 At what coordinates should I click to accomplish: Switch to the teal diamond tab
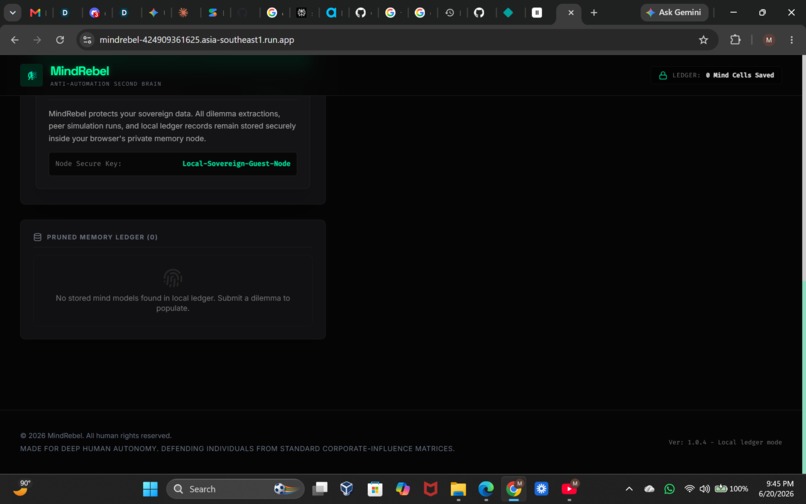[x=508, y=12]
